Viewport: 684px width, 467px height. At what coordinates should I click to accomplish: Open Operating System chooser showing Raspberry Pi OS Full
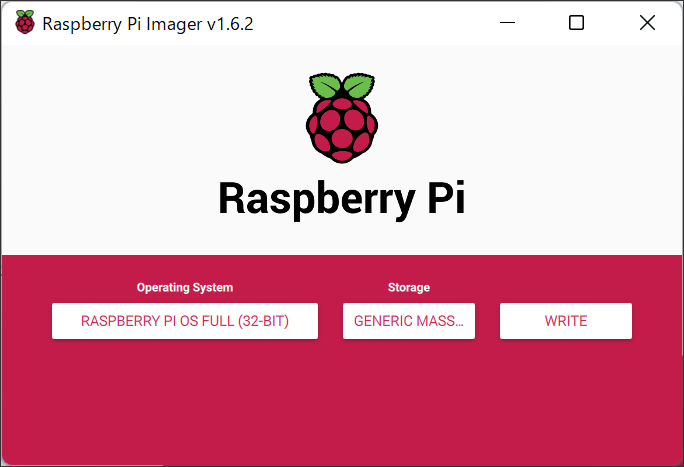[x=185, y=321]
